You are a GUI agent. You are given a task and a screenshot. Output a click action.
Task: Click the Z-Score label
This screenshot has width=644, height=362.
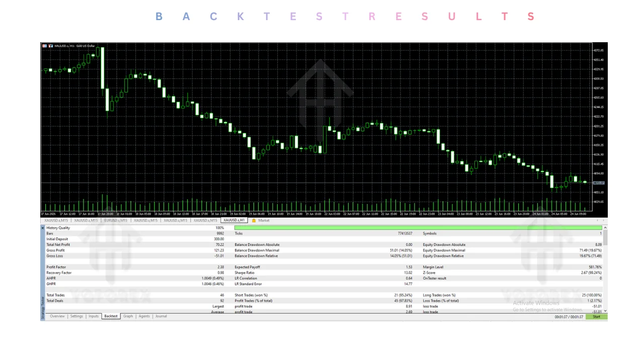point(429,273)
